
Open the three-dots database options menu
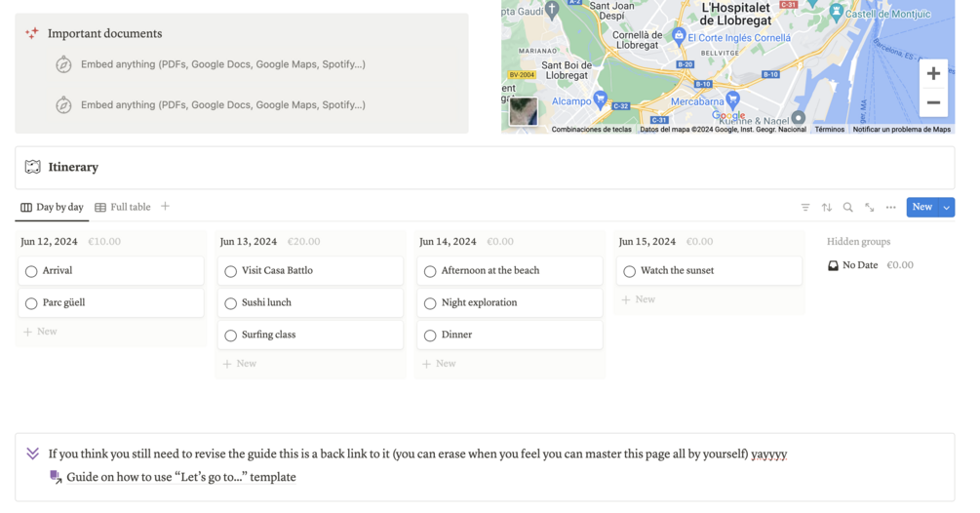coord(891,208)
